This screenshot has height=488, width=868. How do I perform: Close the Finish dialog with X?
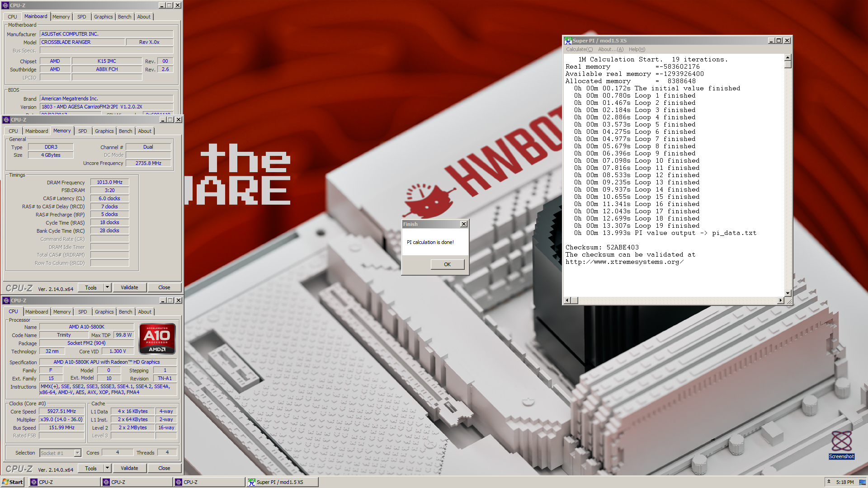pyautogui.click(x=464, y=224)
